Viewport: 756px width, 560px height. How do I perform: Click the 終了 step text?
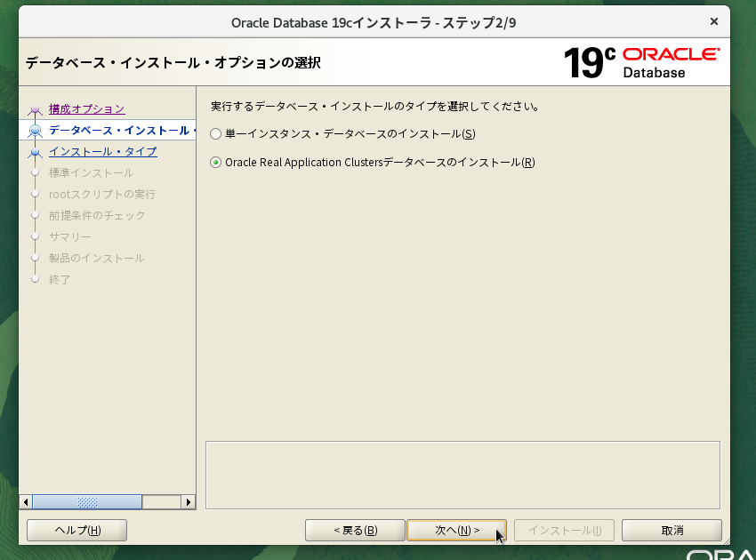[60, 279]
